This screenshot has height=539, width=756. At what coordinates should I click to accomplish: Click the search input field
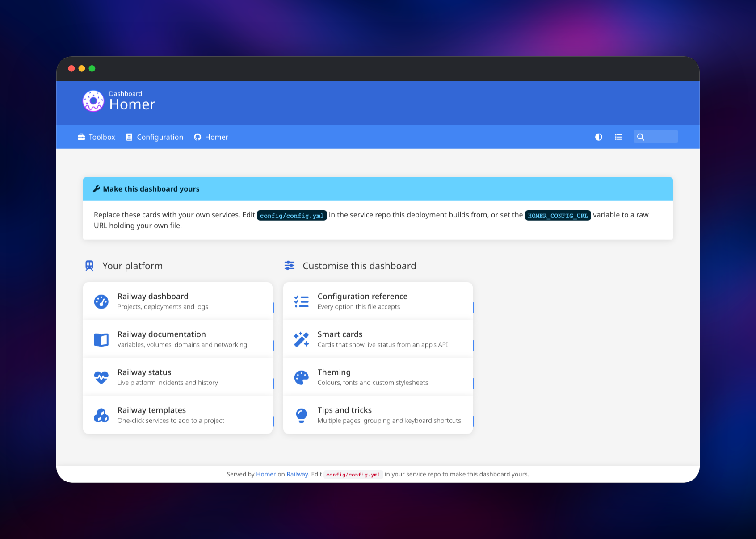click(656, 137)
